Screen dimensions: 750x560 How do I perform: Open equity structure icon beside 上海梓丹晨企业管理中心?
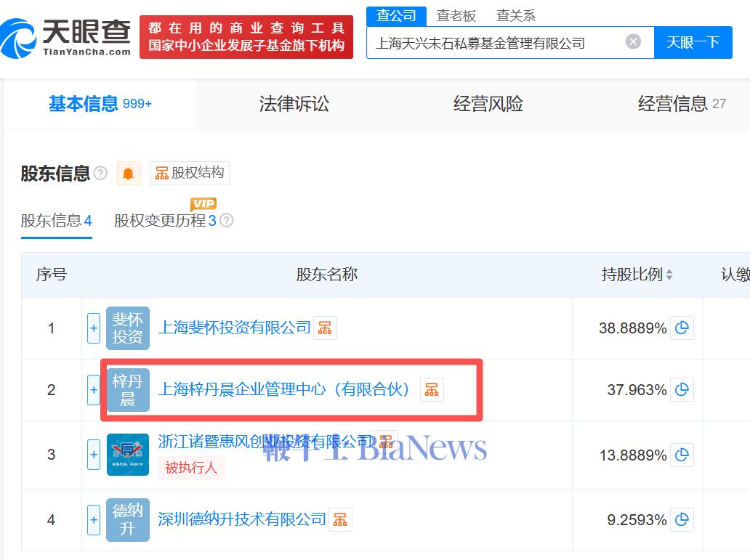point(432,389)
